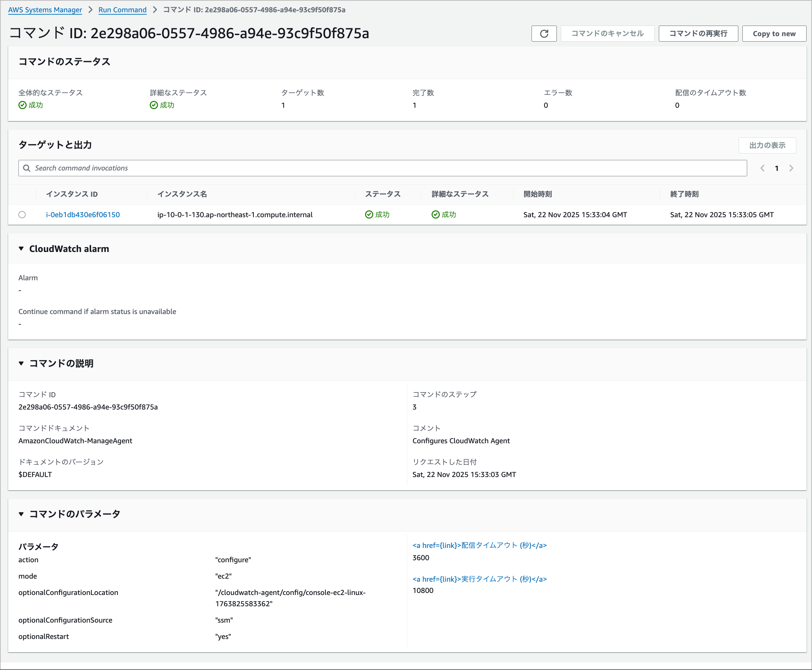This screenshot has width=812, height=670.
Task: Click 配信タイムアウト (秒) link
Action: [x=479, y=545]
